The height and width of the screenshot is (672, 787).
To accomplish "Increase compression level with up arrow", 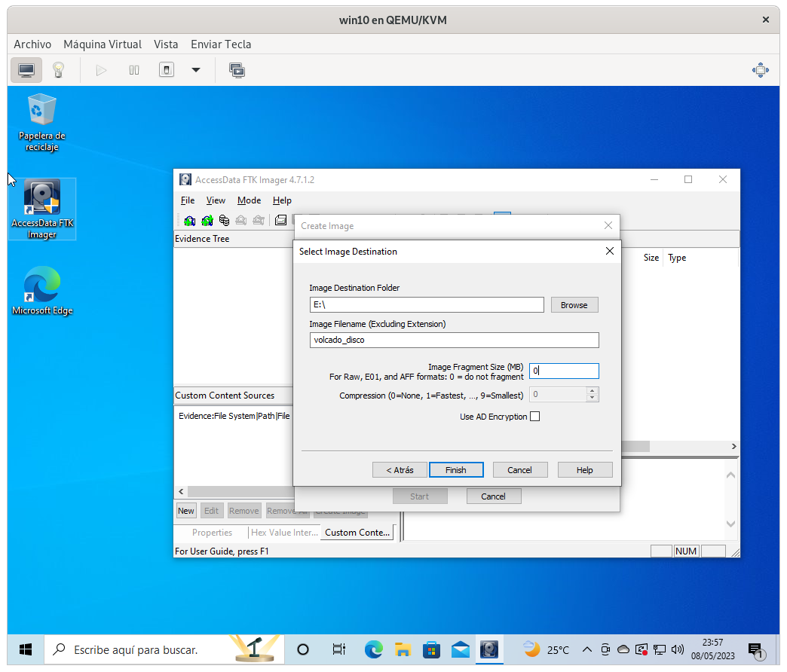I will click(x=592, y=390).
